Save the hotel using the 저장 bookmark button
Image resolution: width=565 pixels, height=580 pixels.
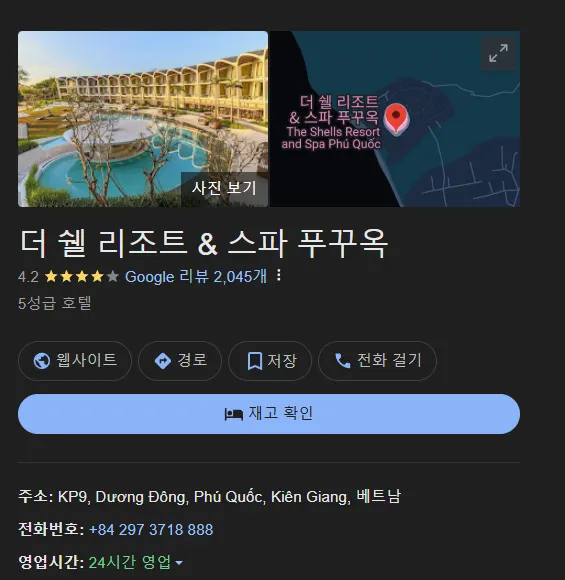pyautogui.click(x=270, y=361)
